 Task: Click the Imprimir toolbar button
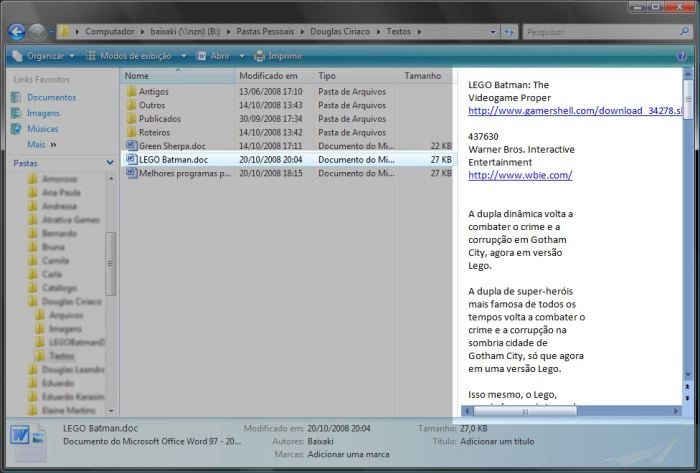[278, 56]
